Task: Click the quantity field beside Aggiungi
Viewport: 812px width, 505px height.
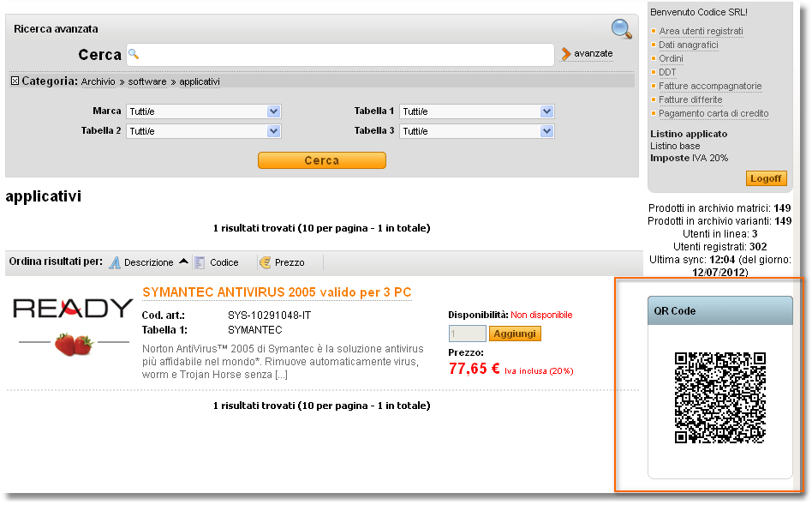Action: coord(467,334)
